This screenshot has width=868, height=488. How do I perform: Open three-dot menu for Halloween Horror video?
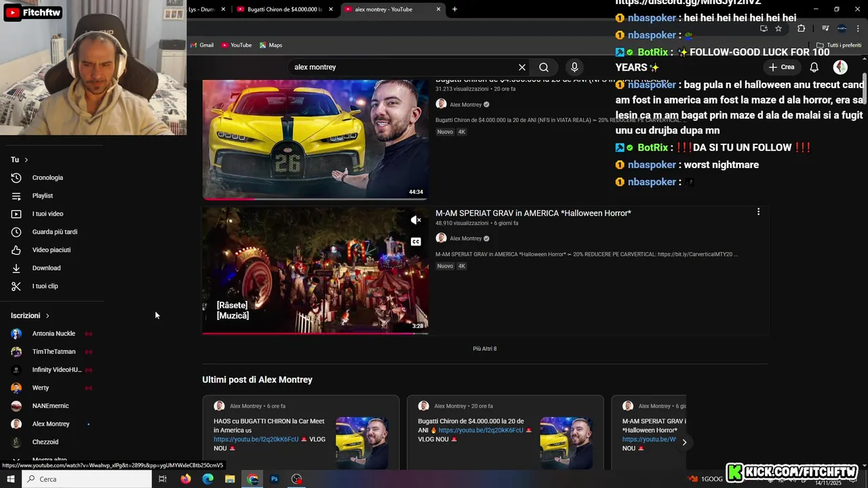pos(758,212)
